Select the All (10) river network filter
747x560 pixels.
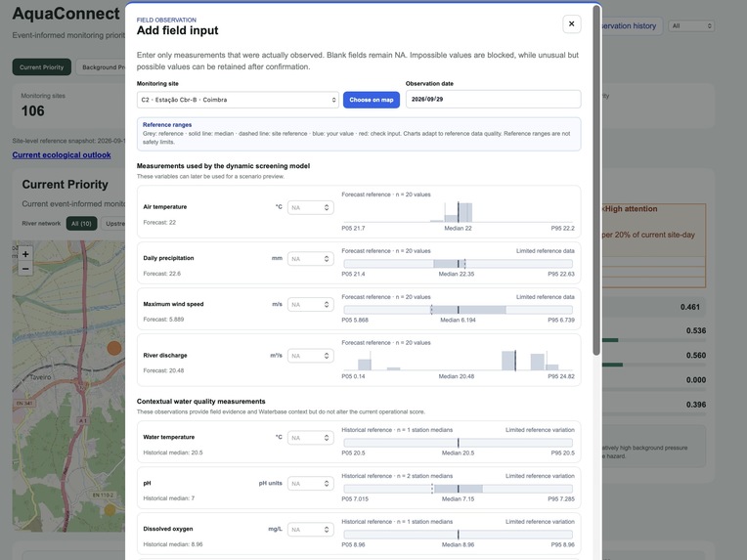pyautogui.click(x=81, y=224)
